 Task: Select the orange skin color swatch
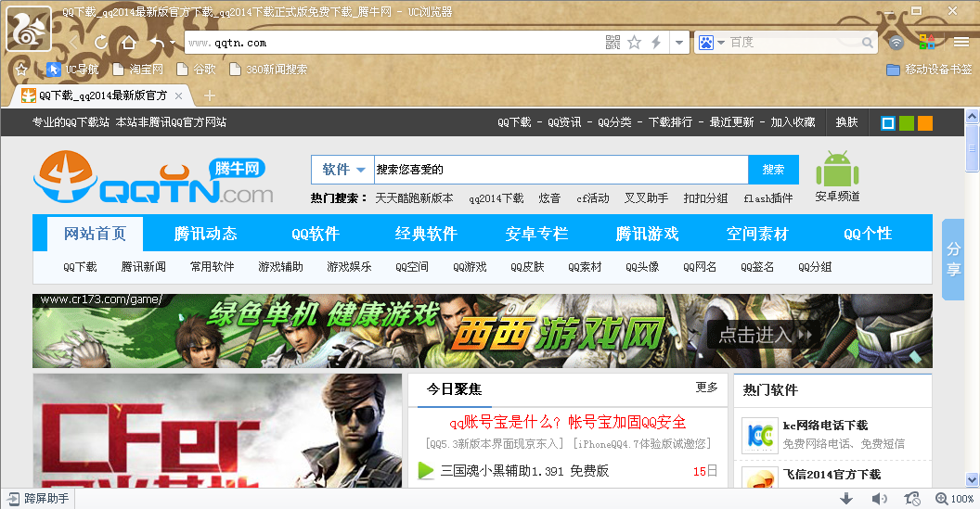pyautogui.click(x=924, y=123)
